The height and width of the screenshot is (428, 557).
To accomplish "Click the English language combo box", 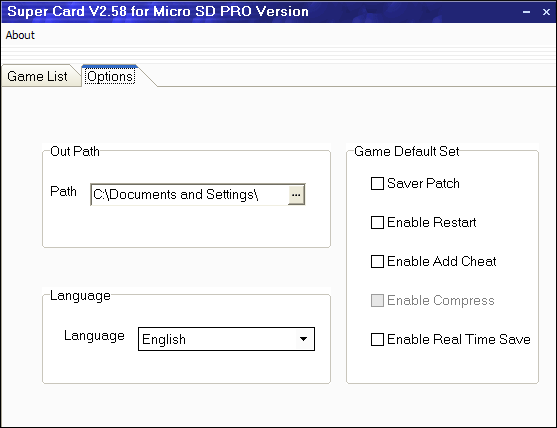I will tap(226, 339).
